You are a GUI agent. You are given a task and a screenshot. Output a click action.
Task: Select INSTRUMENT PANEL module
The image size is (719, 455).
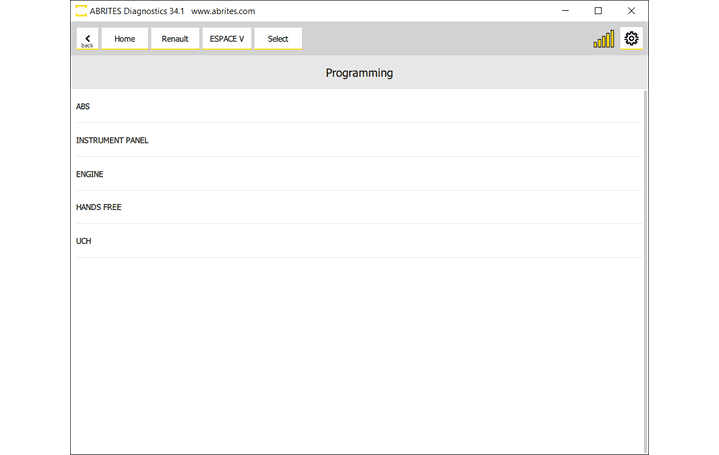(x=112, y=140)
